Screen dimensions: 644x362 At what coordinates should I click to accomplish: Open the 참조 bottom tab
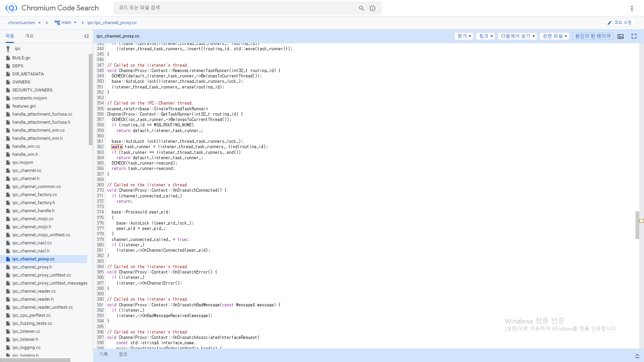tap(123, 354)
